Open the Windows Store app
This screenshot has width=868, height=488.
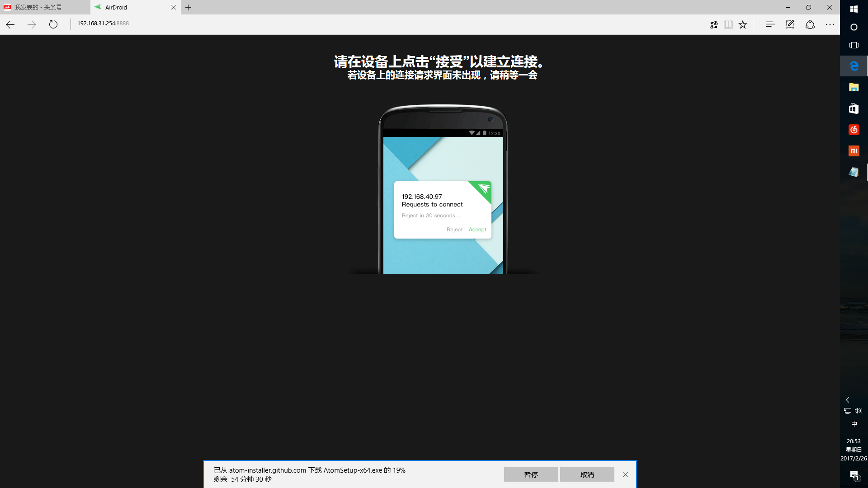pyautogui.click(x=854, y=108)
